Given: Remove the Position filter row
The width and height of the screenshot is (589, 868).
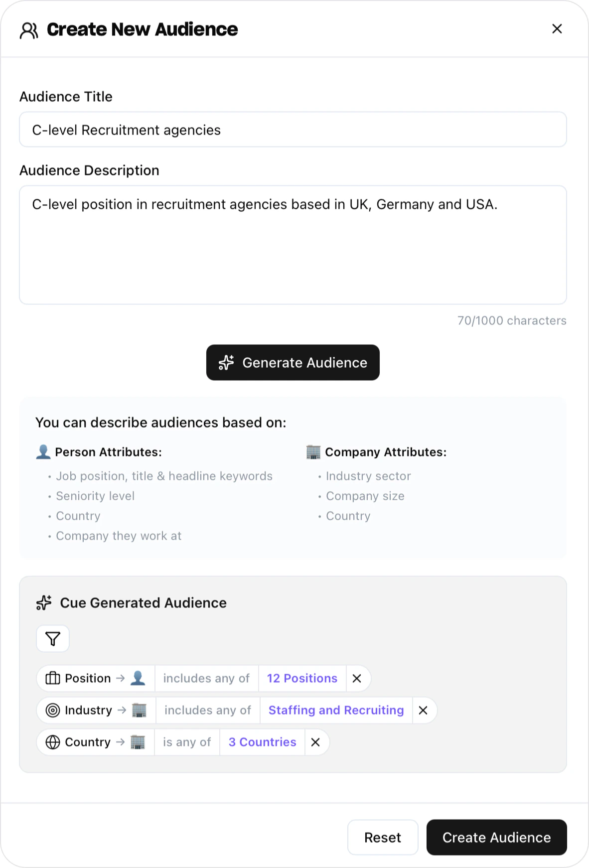Looking at the screenshot, I should (x=357, y=678).
